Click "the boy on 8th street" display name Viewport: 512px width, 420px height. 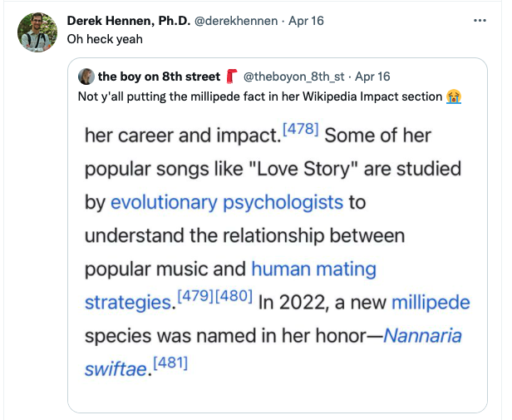(159, 77)
